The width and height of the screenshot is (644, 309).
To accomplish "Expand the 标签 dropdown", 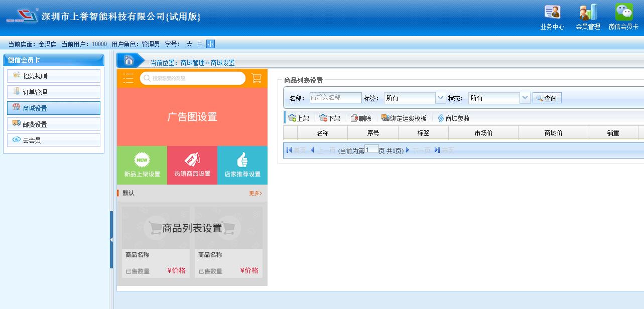I will pyautogui.click(x=441, y=98).
